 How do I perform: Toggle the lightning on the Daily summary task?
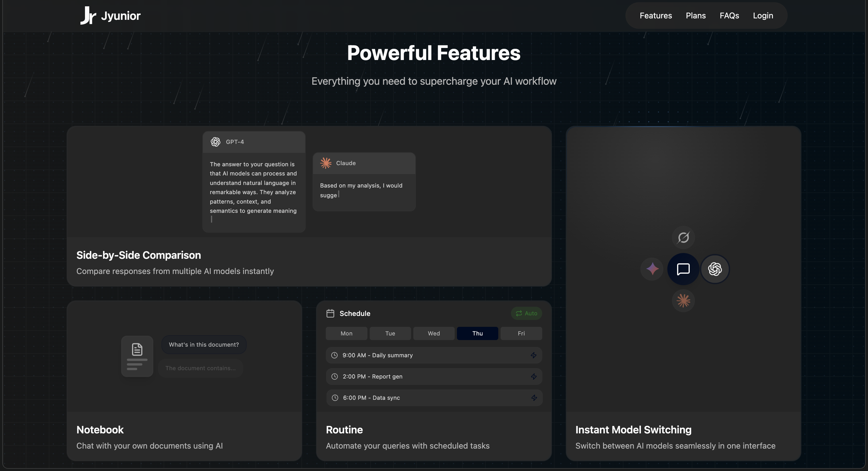tap(534, 355)
